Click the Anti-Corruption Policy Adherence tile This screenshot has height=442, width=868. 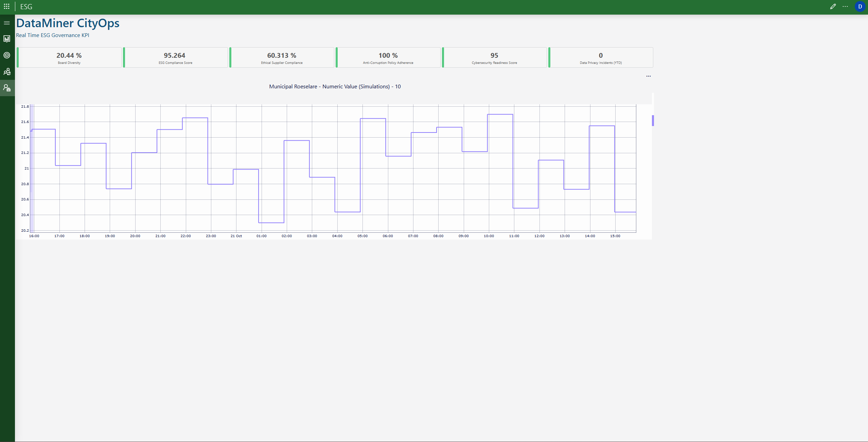pos(388,57)
